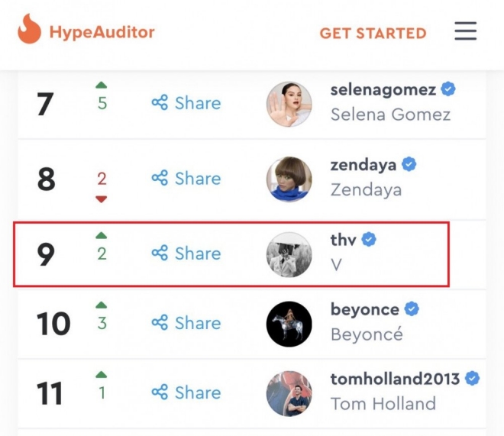Share Beyoncé's ranking entry

[x=186, y=324]
